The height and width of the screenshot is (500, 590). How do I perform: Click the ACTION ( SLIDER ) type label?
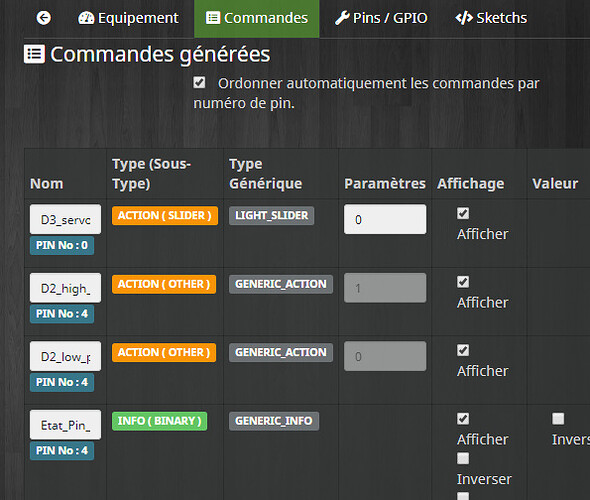click(165, 216)
